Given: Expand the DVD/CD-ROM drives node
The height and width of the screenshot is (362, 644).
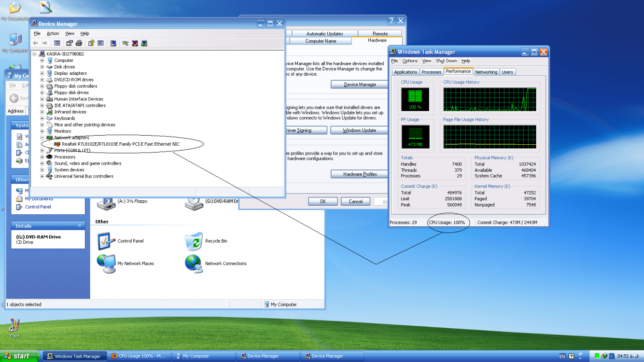Looking at the screenshot, I should (x=42, y=80).
